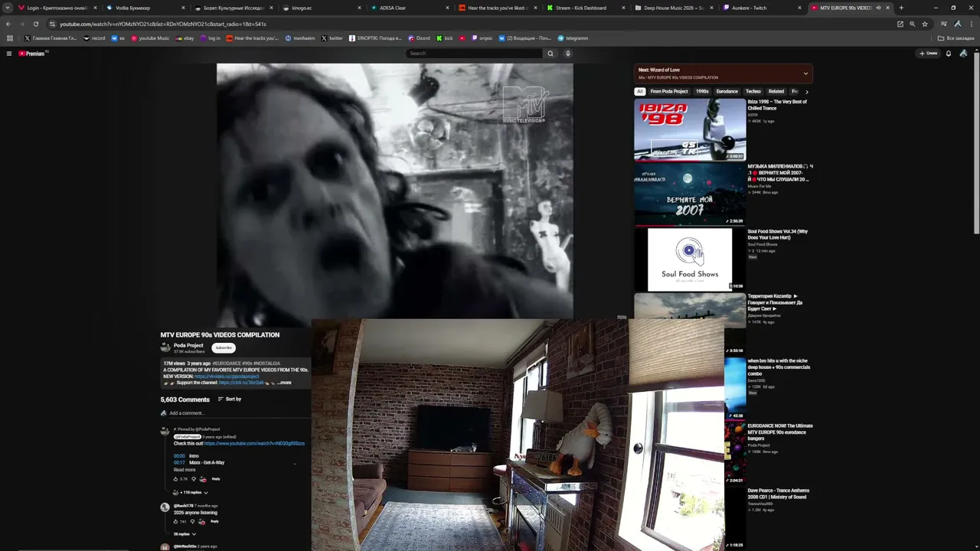Open the telegramm bookmark
This screenshot has height=551, width=980.
point(573,38)
